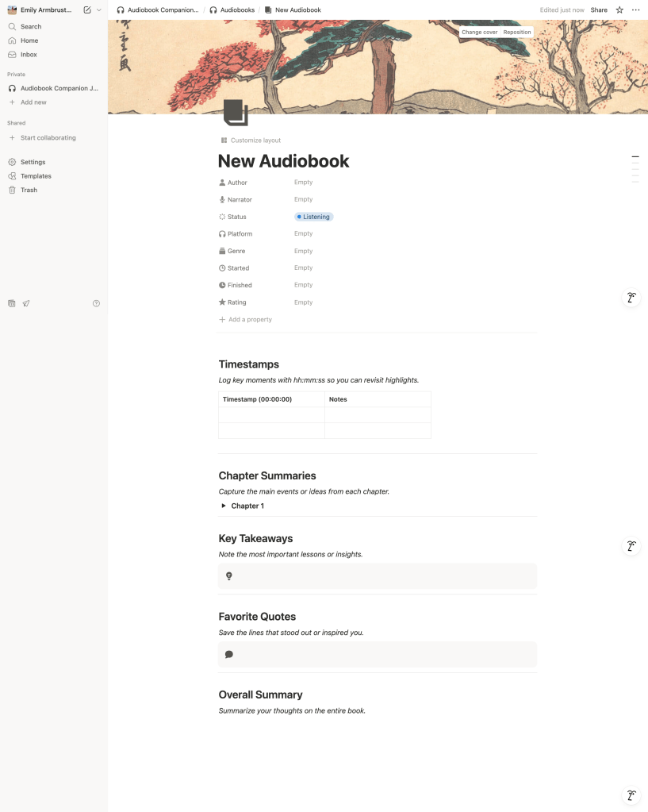This screenshot has height=812, width=648.
Task: Expand the Chapter 1 toggle
Action: pyautogui.click(x=224, y=506)
